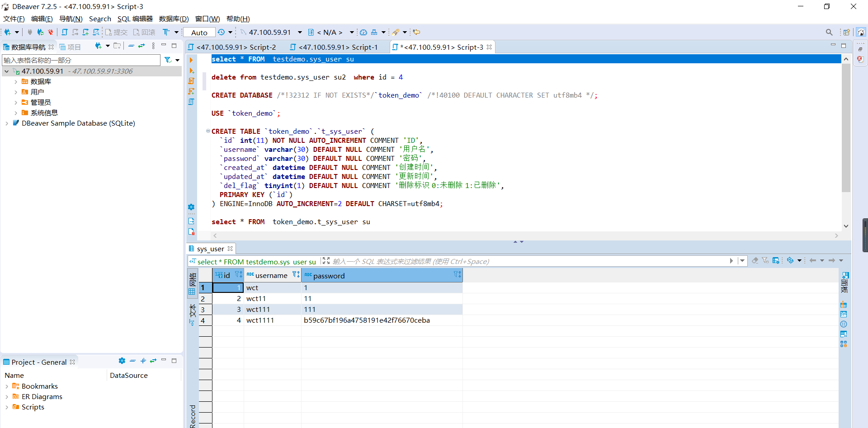Click the eraser icon to clear result filter
The image size is (868, 428).
pos(755,260)
